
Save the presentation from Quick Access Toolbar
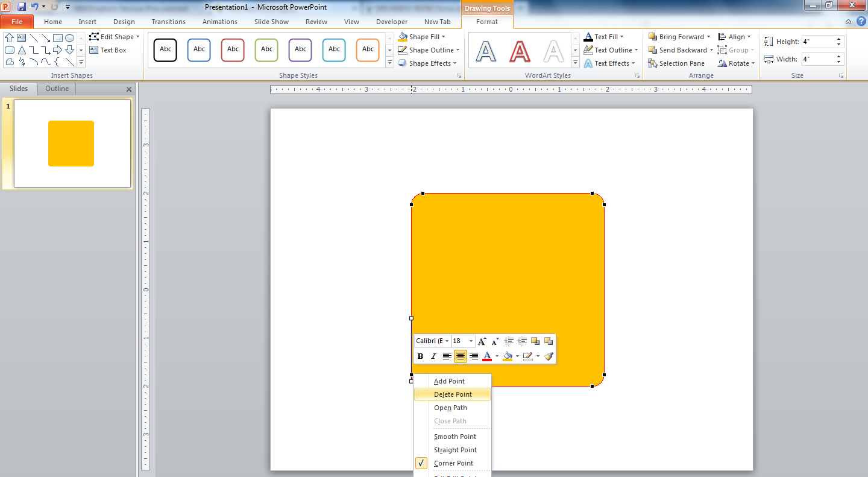tap(22, 7)
